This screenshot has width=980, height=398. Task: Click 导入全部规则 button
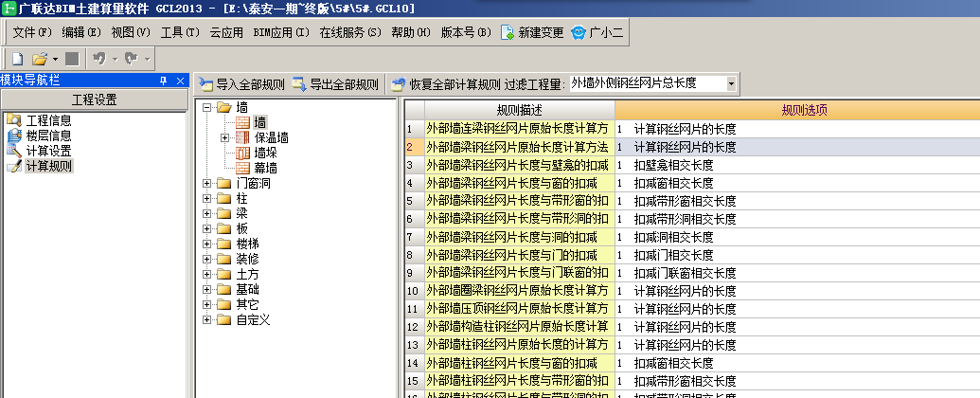241,84
